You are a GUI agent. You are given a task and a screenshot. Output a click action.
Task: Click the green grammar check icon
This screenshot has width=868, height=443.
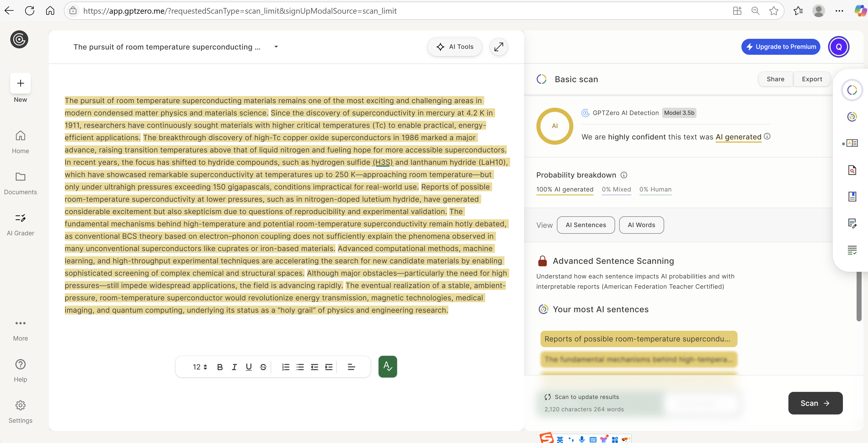tap(387, 367)
